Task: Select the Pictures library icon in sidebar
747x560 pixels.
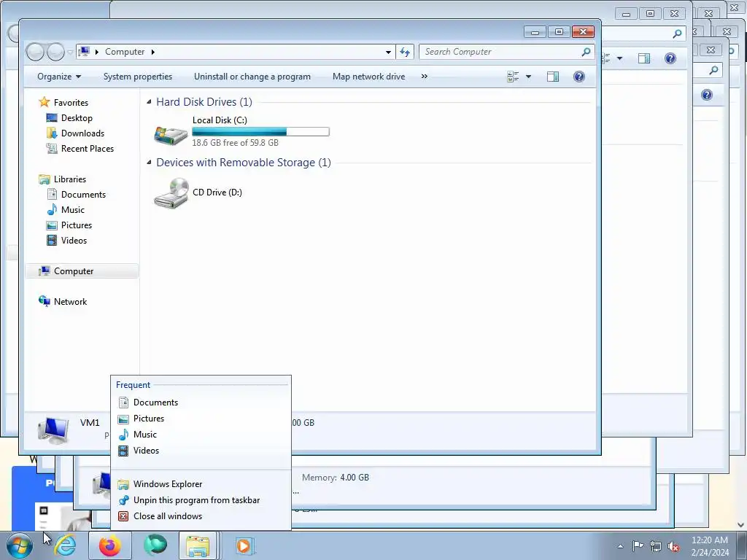Action: (52, 225)
